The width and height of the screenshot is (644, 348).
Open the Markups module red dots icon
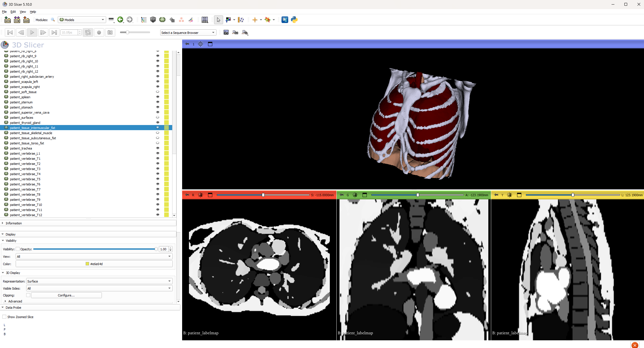coord(181,20)
